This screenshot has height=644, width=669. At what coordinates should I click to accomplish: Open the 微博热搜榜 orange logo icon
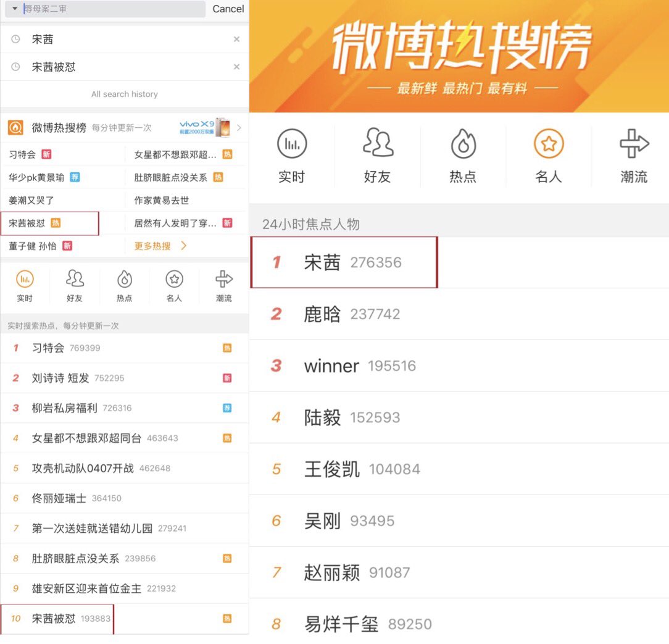15,127
